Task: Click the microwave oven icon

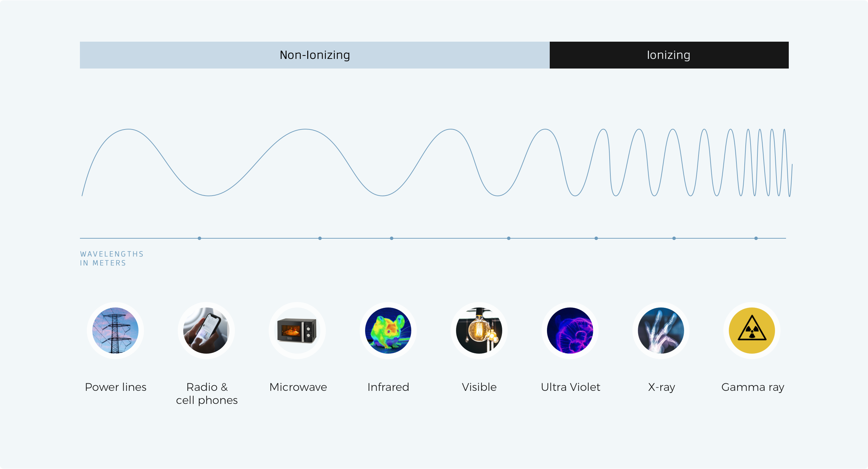Action: click(x=297, y=331)
